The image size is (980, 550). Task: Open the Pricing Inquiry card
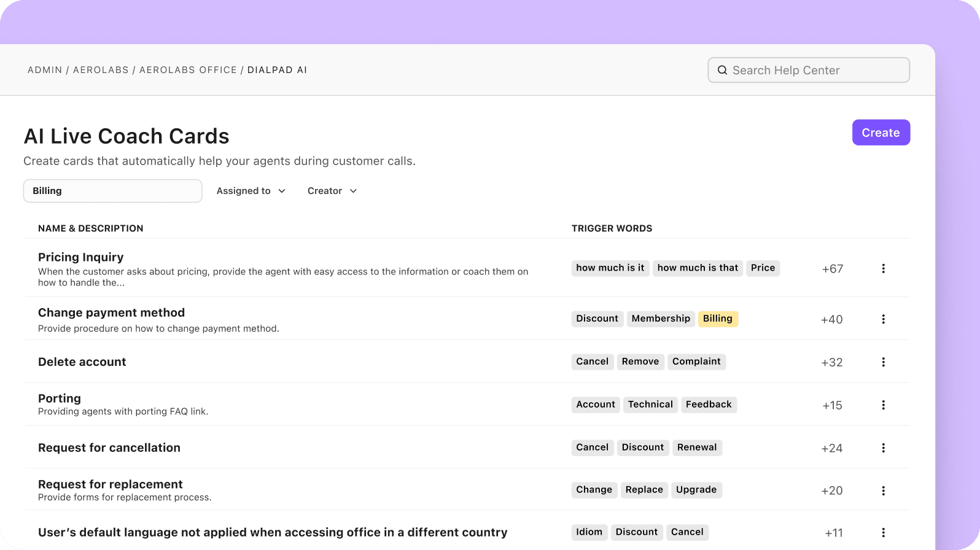(x=80, y=257)
